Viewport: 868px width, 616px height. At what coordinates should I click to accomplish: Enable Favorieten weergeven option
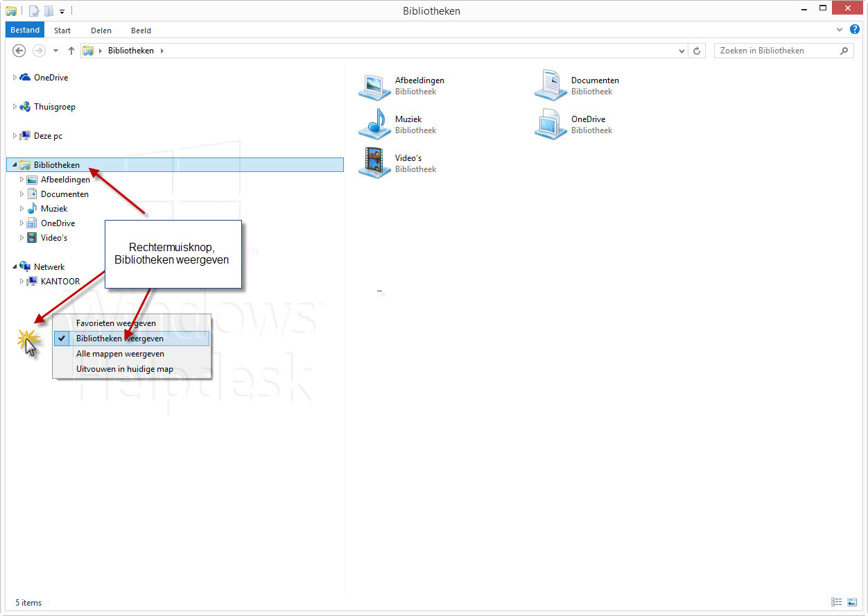coord(116,323)
